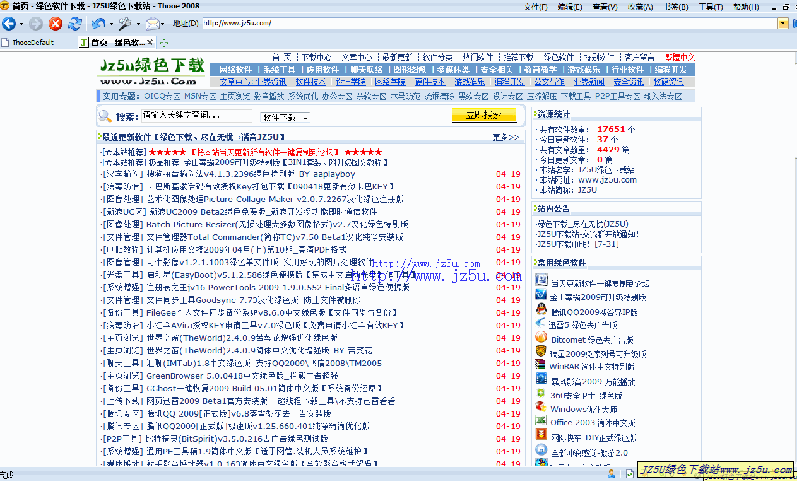
Task: Click the undo closed tab arrow icon
Action: click(99, 23)
